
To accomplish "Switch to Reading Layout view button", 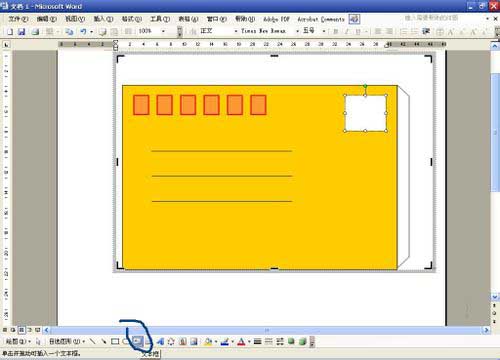I will click(38, 330).
